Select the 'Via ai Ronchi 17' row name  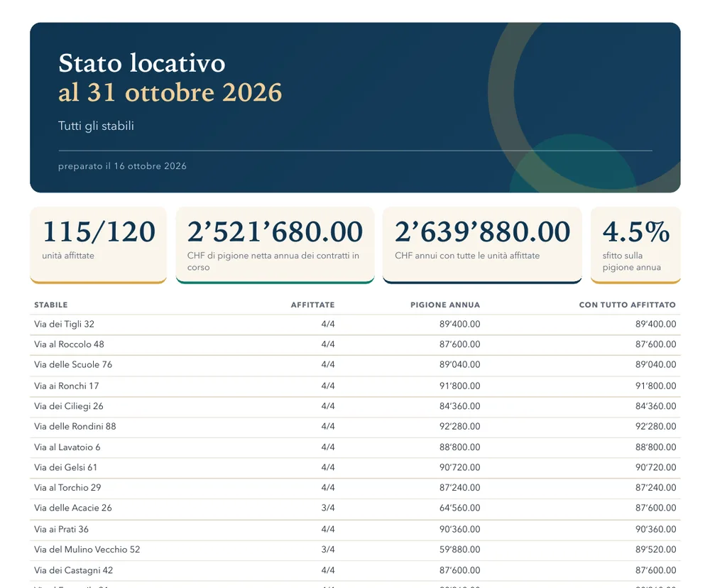[67, 386]
